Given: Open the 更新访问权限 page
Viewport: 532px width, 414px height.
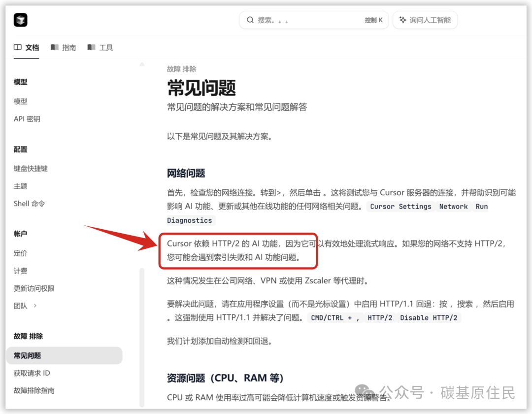Looking at the screenshot, I should point(34,288).
